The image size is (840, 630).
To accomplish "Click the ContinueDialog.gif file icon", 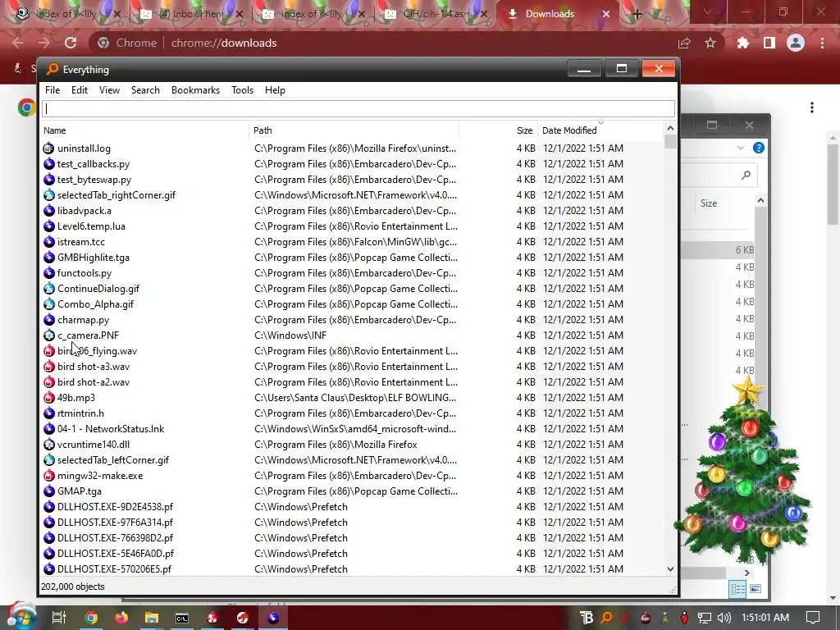I will (x=48, y=288).
